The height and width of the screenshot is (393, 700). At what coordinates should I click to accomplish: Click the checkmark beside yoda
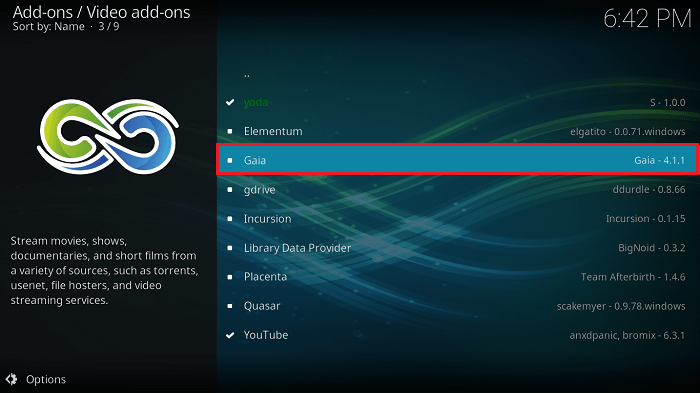click(x=230, y=102)
